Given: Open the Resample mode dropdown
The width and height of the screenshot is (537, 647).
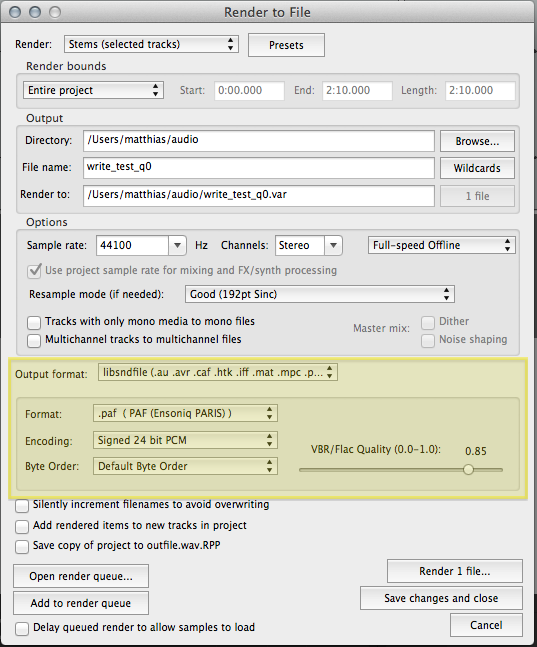Looking at the screenshot, I should click(320, 294).
